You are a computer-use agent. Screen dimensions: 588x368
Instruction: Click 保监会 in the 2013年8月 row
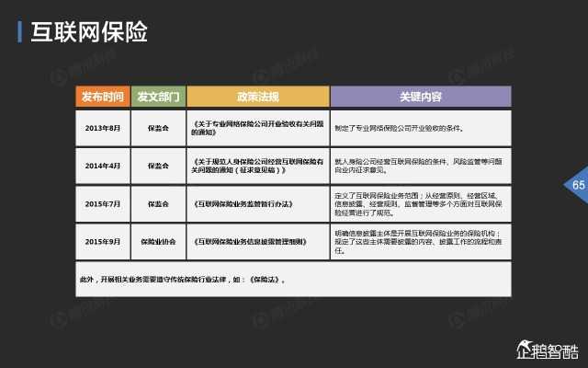[158, 128]
